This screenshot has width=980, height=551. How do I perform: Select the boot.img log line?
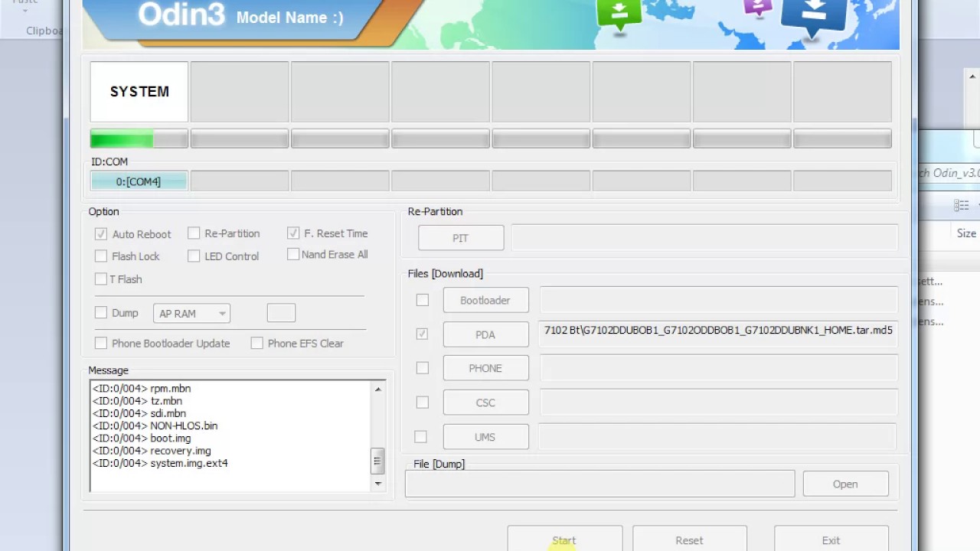coord(142,439)
